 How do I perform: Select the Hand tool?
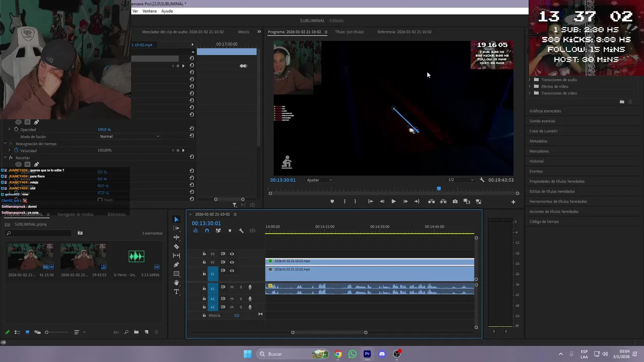point(177,283)
